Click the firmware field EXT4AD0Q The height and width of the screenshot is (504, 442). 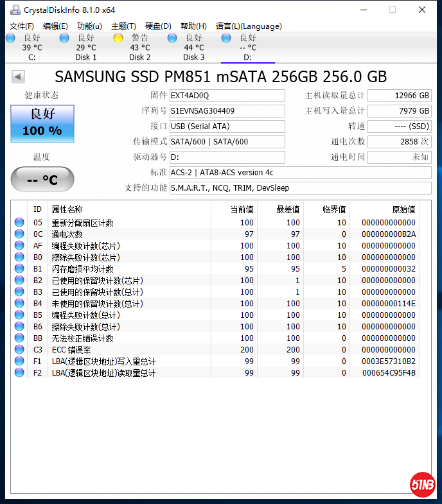coord(227,96)
